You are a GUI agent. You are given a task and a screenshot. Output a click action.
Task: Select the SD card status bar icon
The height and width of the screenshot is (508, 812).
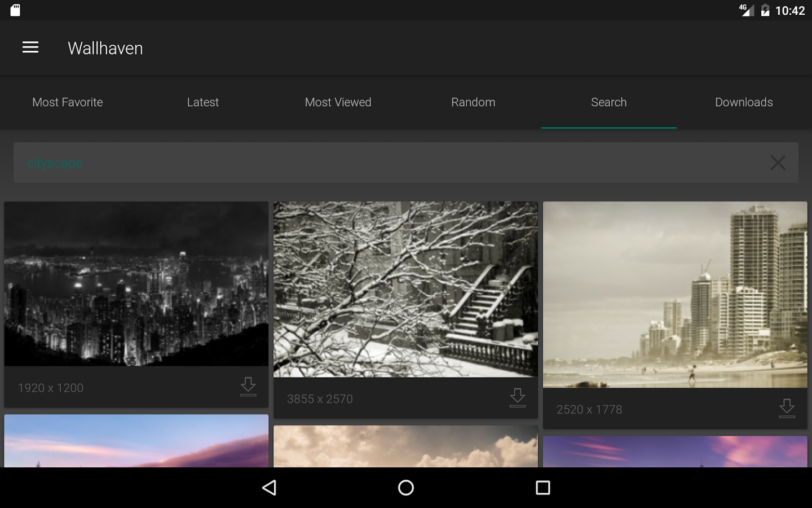tap(15, 10)
